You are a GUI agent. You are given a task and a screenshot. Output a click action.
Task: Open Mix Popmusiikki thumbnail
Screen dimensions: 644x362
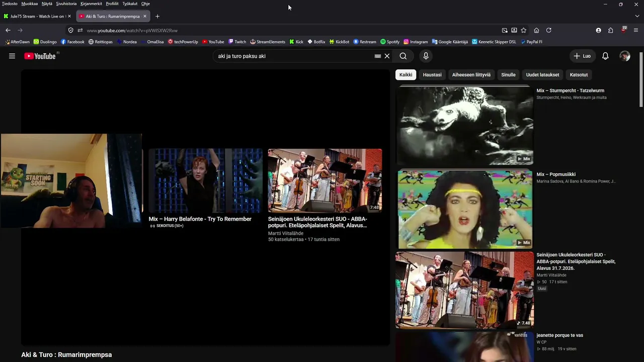[465, 209]
